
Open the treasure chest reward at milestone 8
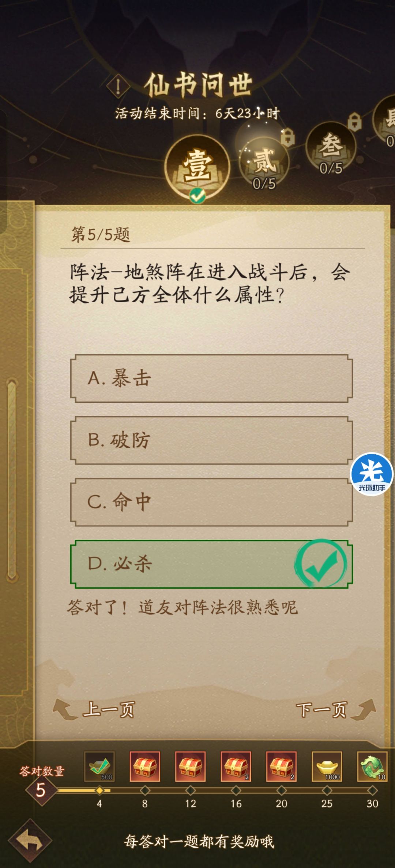point(144,767)
